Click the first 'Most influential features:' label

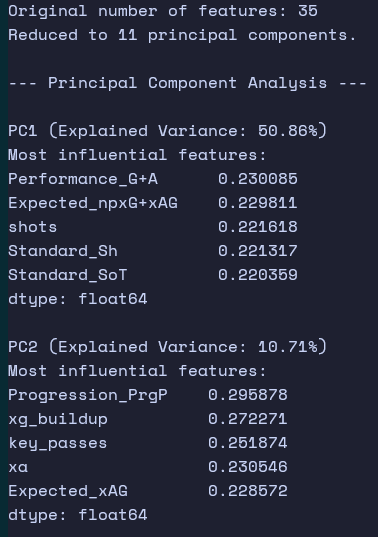click(x=137, y=155)
